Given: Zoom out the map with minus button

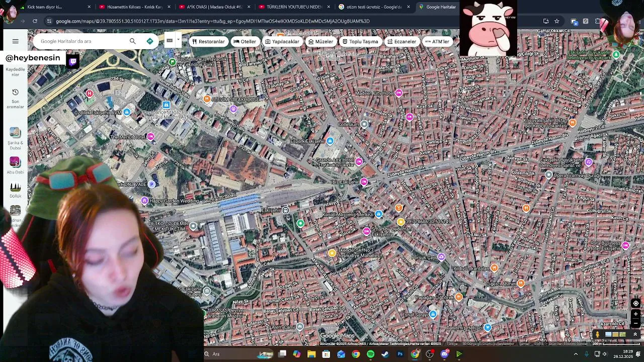Looking at the screenshot, I should click(636, 322).
